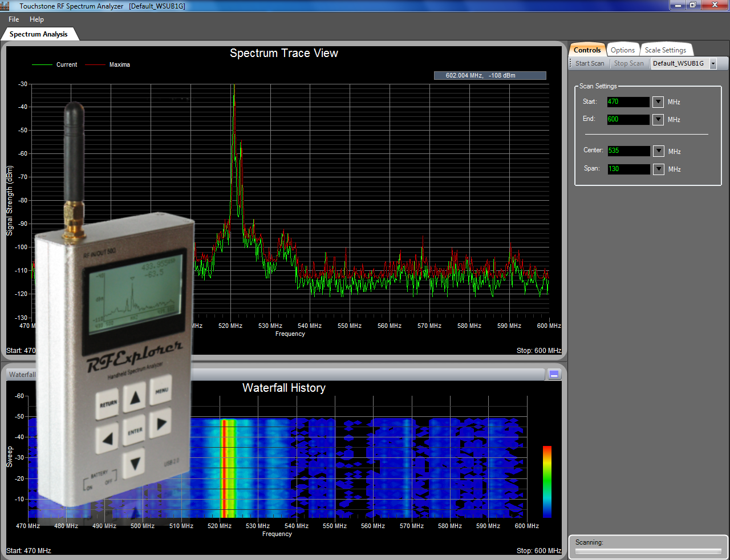Click the Stop: 600 MHz label under spectrum
Screen dimensions: 730x560
point(539,351)
